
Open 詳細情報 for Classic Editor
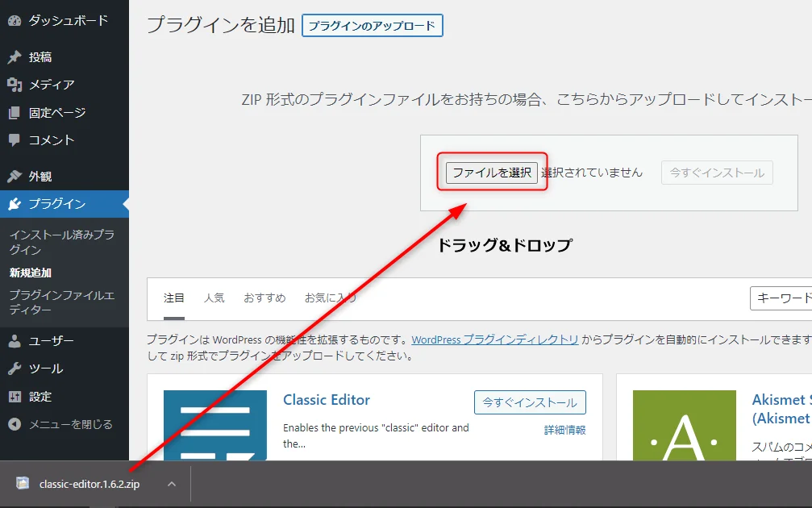point(565,430)
